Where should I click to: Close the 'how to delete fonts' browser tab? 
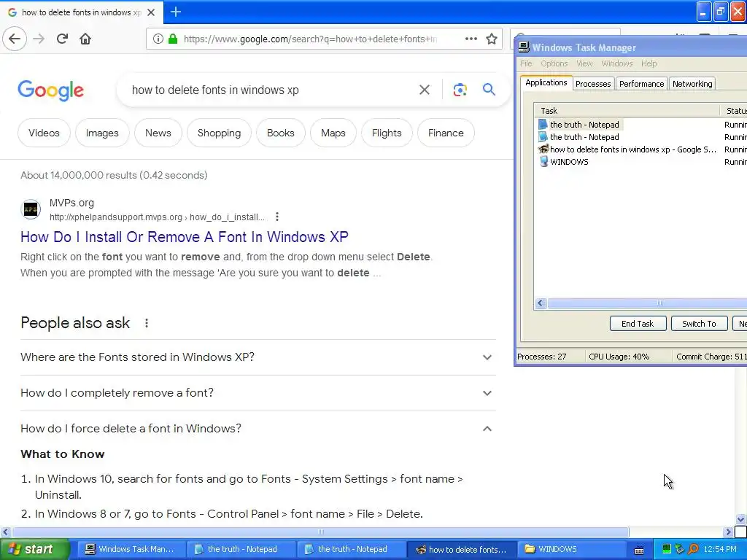pyautogui.click(x=151, y=12)
